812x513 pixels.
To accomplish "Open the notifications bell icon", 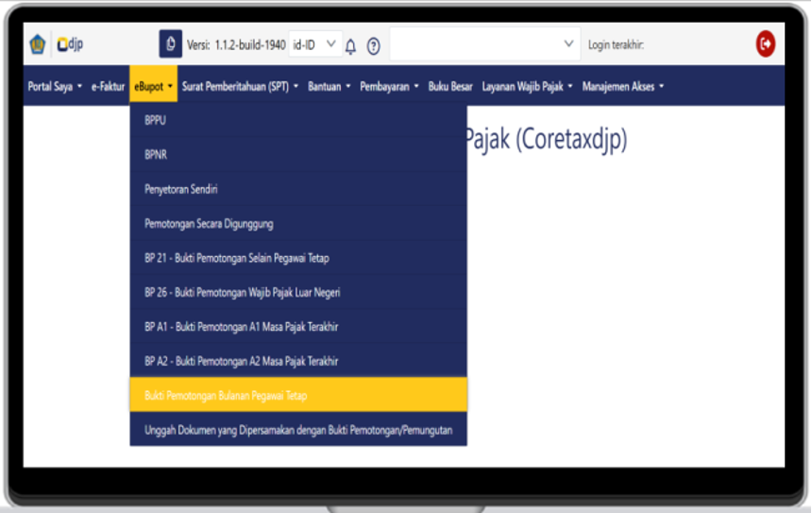I will click(x=350, y=45).
